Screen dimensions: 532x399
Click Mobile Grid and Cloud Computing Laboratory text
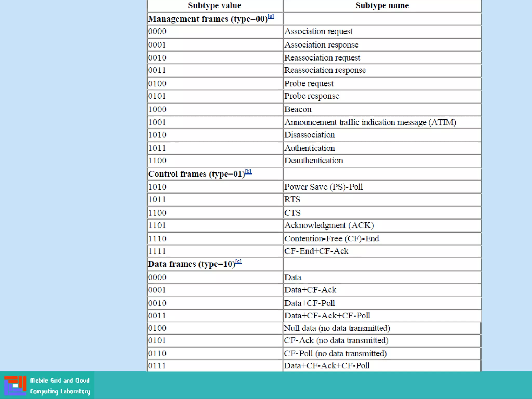[x=60, y=386]
